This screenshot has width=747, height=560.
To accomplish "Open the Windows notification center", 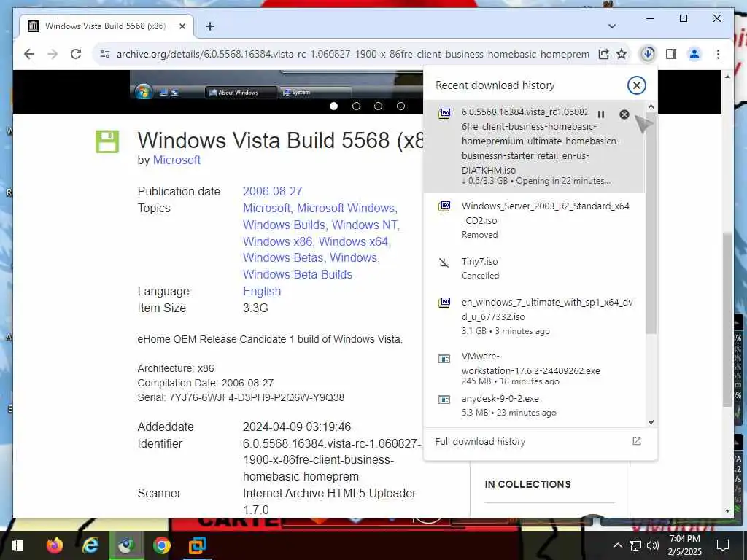I will tap(723, 545).
